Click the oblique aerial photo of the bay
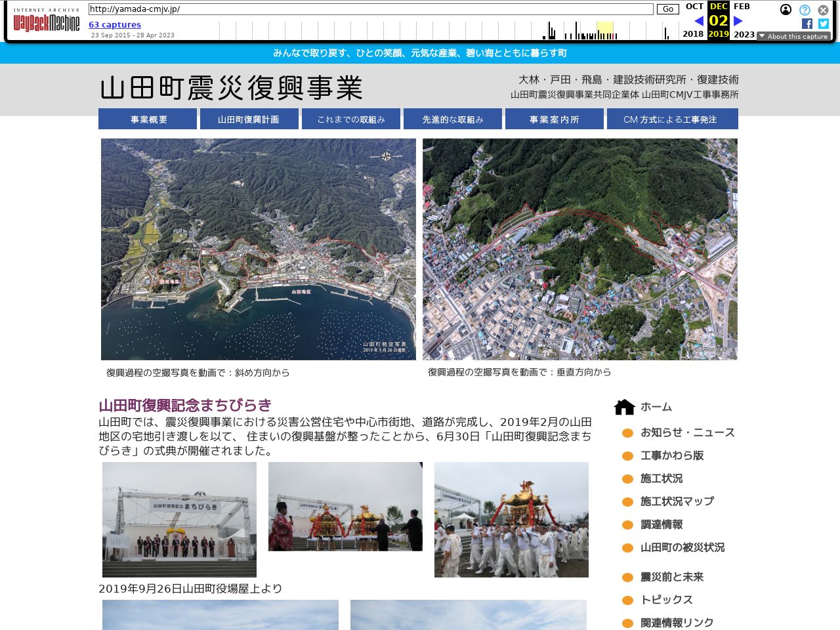The width and height of the screenshot is (840, 630). [x=258, y=249]
